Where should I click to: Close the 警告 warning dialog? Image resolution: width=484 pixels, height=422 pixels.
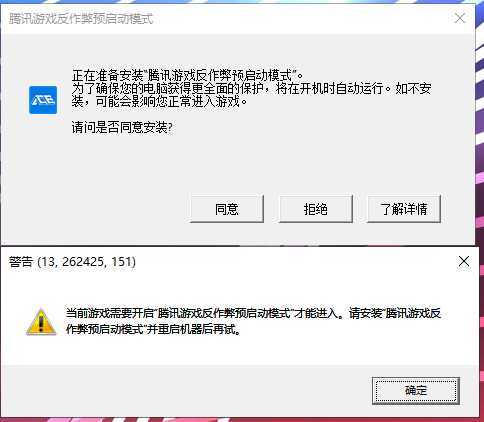[x=464, y=261]
